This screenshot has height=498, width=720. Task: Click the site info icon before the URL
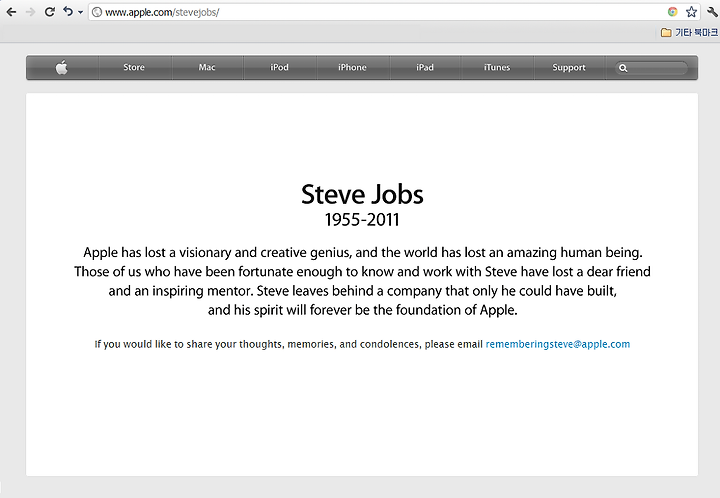tap(97, 12)
